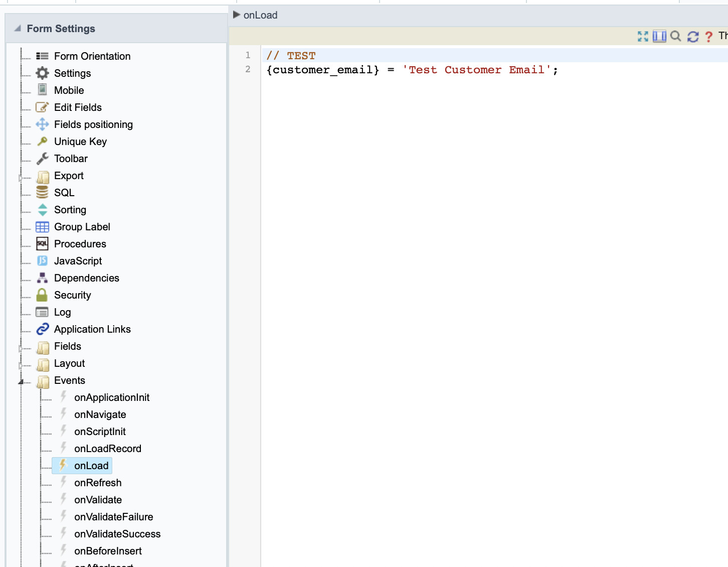The image size is (728, 567).
Task: Go to Fields positioning
Action: coord(93,124)
